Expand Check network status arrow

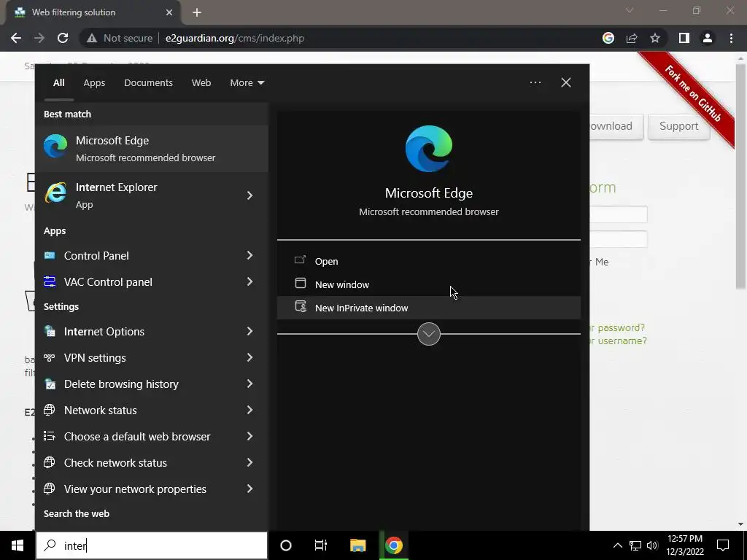tap(249, 462)
